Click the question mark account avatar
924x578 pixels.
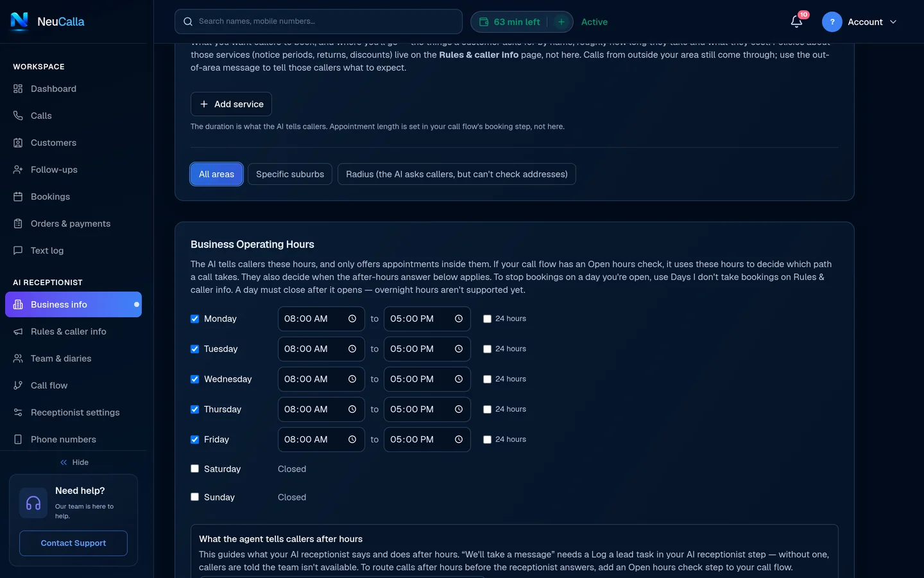[x=832, y=22]
